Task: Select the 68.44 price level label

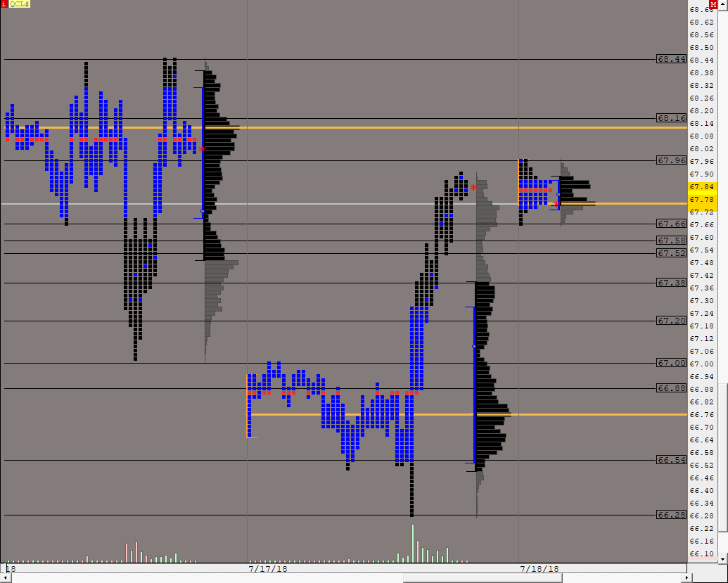Action: pyautogui.click(x=671, y=59)
